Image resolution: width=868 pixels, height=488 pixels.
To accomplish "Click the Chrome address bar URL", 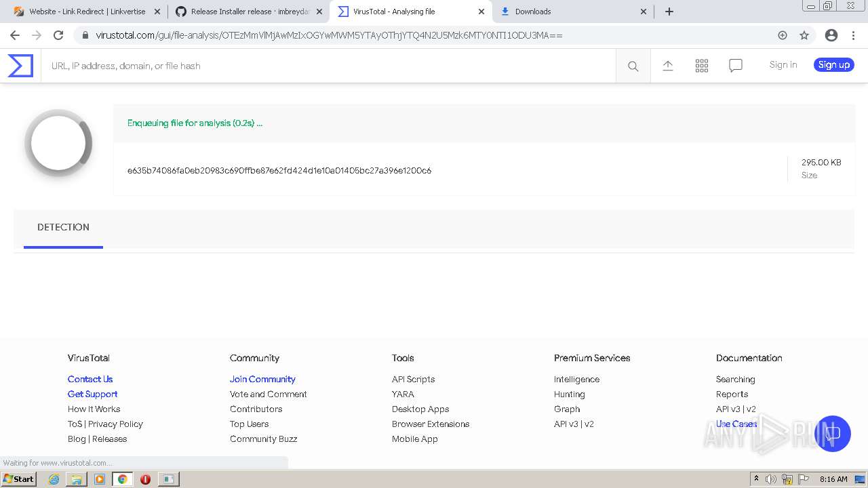I will pos(329,35).
